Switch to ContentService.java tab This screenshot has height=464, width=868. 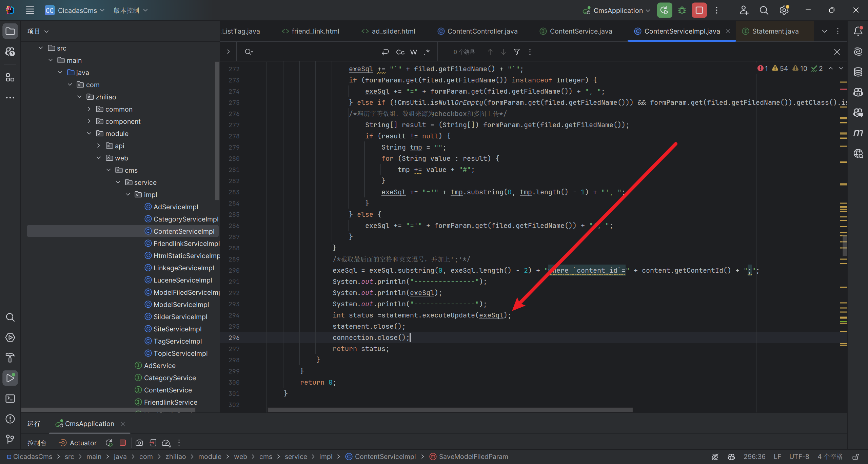point(576,31)
